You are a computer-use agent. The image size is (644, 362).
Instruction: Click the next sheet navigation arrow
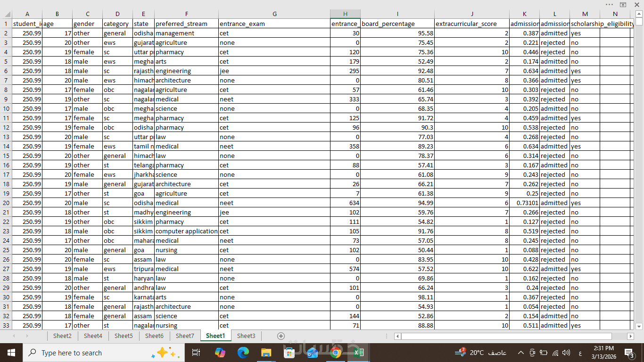(27, 336)
